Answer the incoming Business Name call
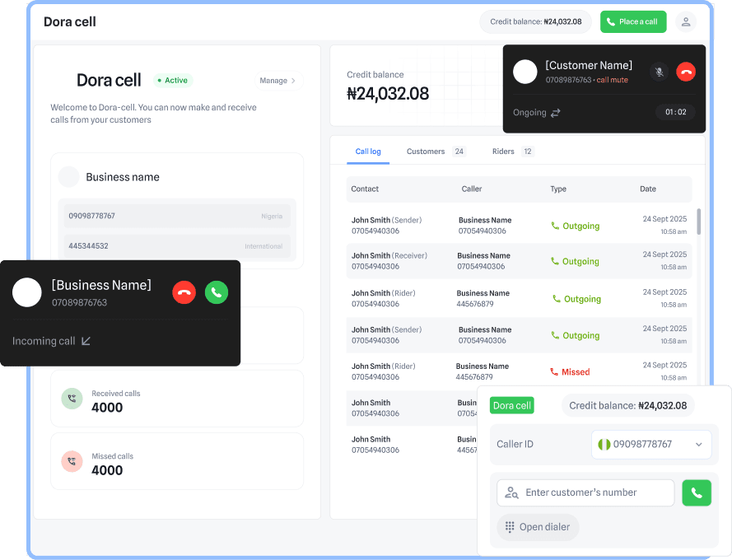732x560 pixels. point(216,292)
